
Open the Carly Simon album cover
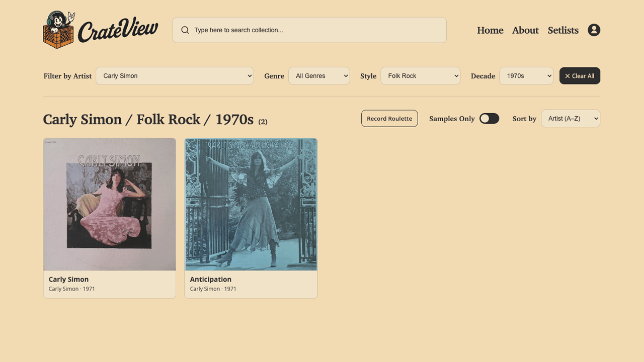110,204
